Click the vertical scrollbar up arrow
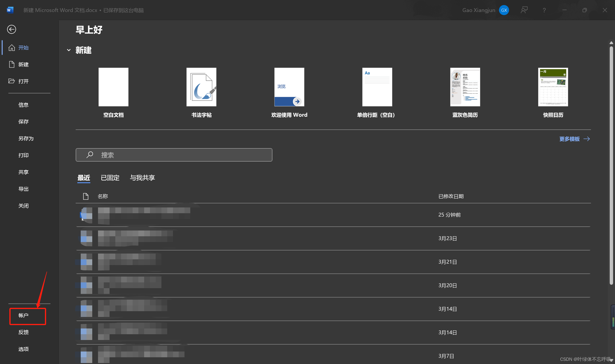The height and width of the screenshot is (364, 615). (x=611, y=43)
